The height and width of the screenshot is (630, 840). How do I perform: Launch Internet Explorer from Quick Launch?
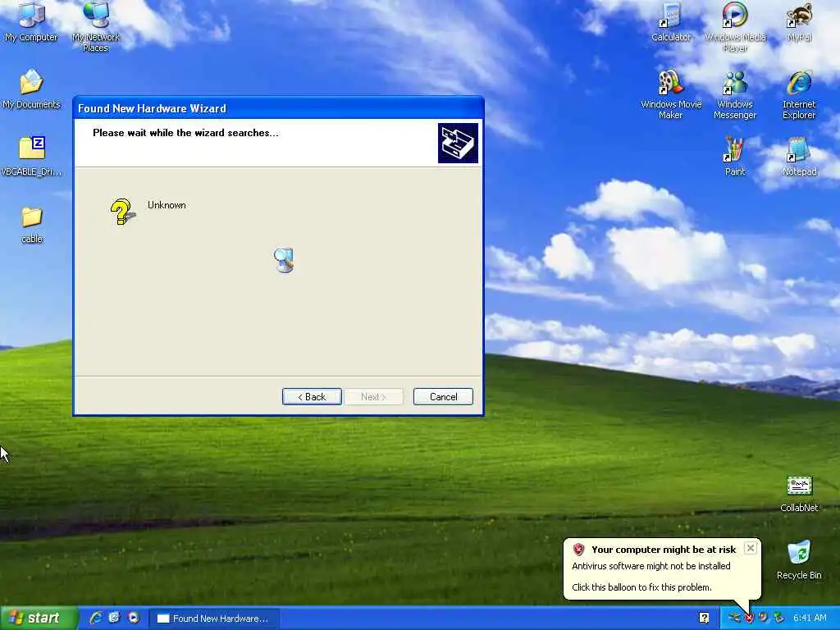tap(97, 618)
